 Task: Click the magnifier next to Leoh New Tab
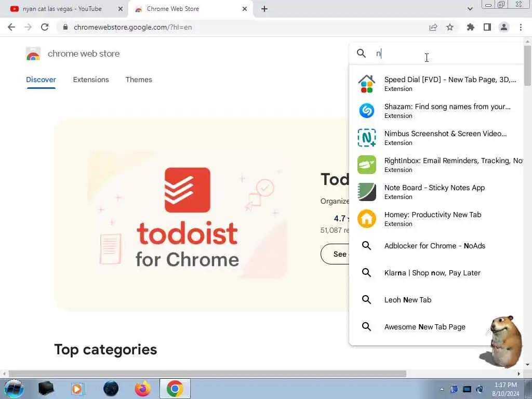pyautogui.click(x=366, y=300)
